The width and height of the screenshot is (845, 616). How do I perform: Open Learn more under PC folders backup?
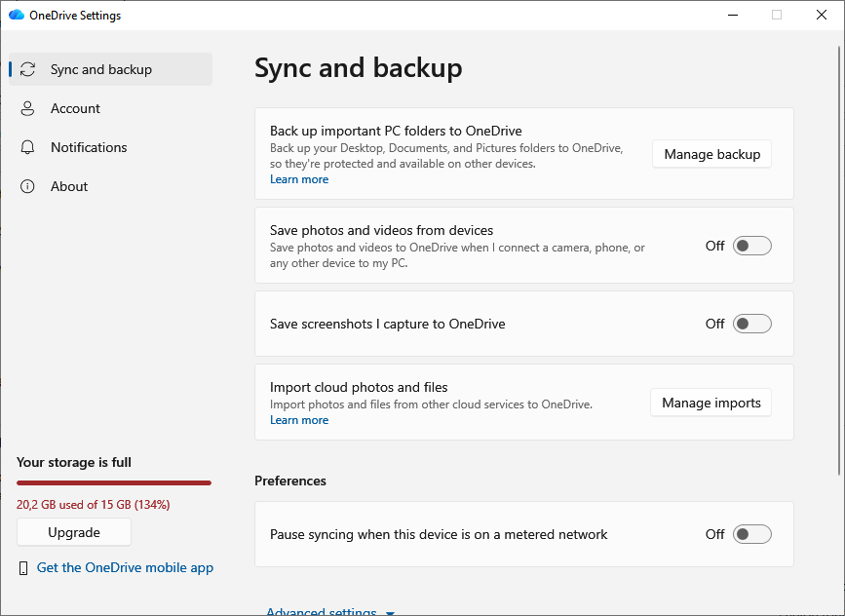coord(299,179)
